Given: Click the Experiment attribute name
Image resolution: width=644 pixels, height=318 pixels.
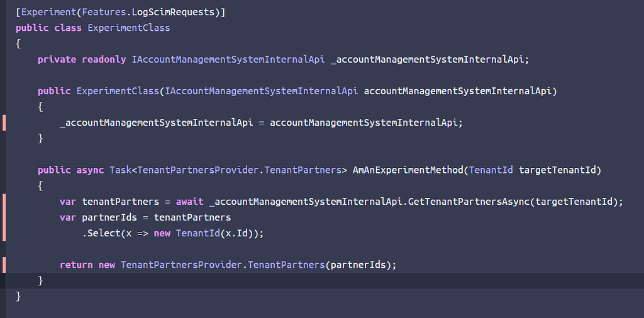Looking at the screenshot, I should [46, 13].
